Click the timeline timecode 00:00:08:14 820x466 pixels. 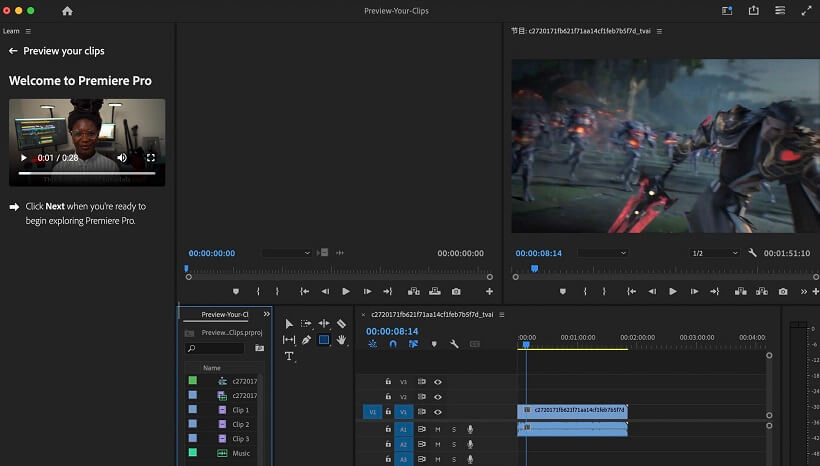point(392,332)
